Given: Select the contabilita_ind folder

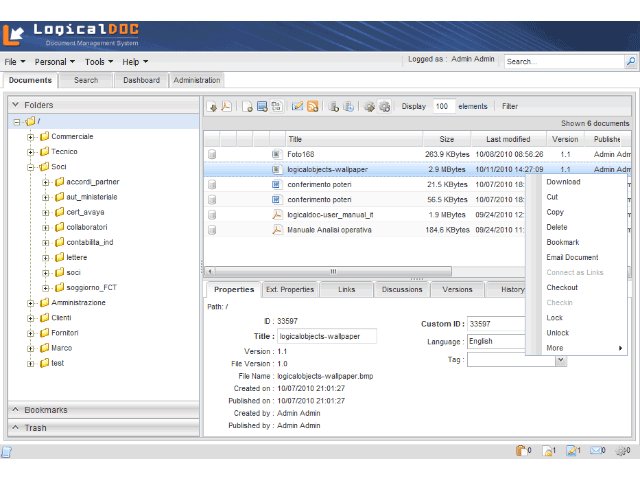Looking at the screenshot, I should 90,242.
